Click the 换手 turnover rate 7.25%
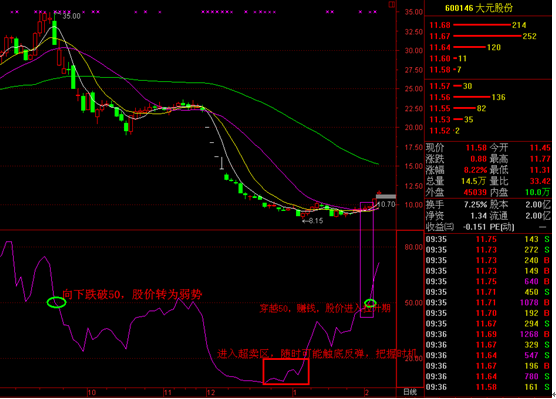This screenshot has width=556, height=399. 475,205
